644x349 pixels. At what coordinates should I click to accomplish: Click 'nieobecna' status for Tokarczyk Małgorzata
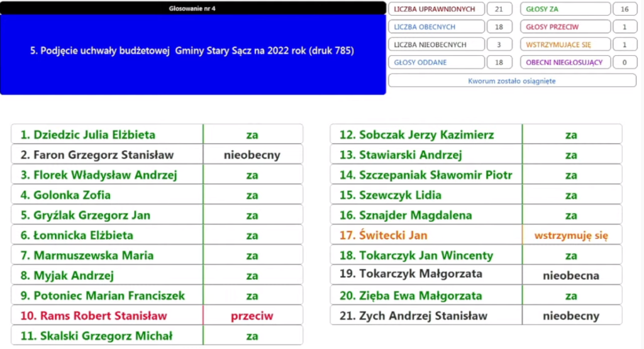click(571, 275)
